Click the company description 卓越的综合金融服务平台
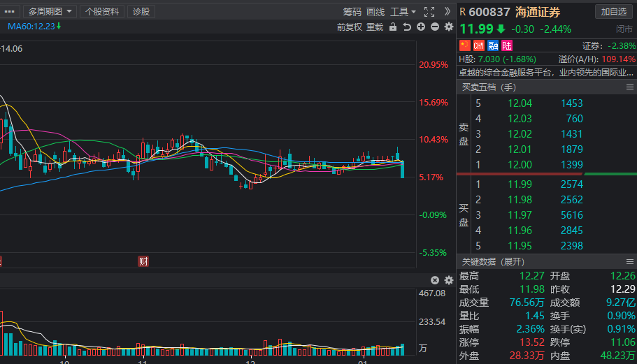 (x=546, y=73)
